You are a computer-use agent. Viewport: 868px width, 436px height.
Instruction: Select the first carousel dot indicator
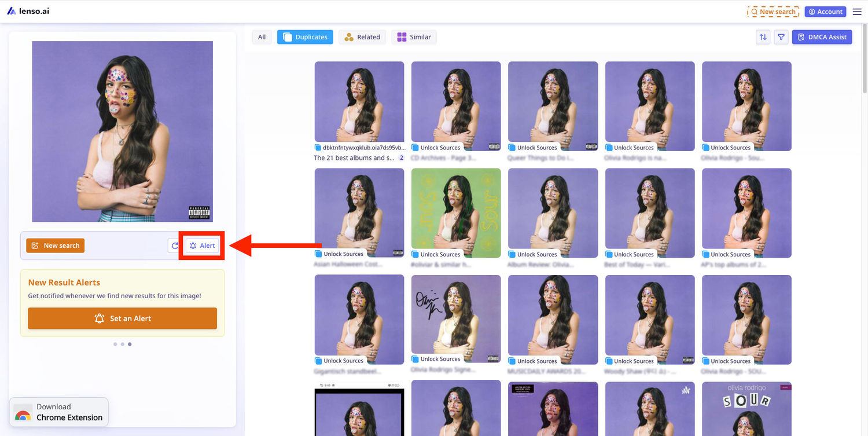[x=115, y=344]
